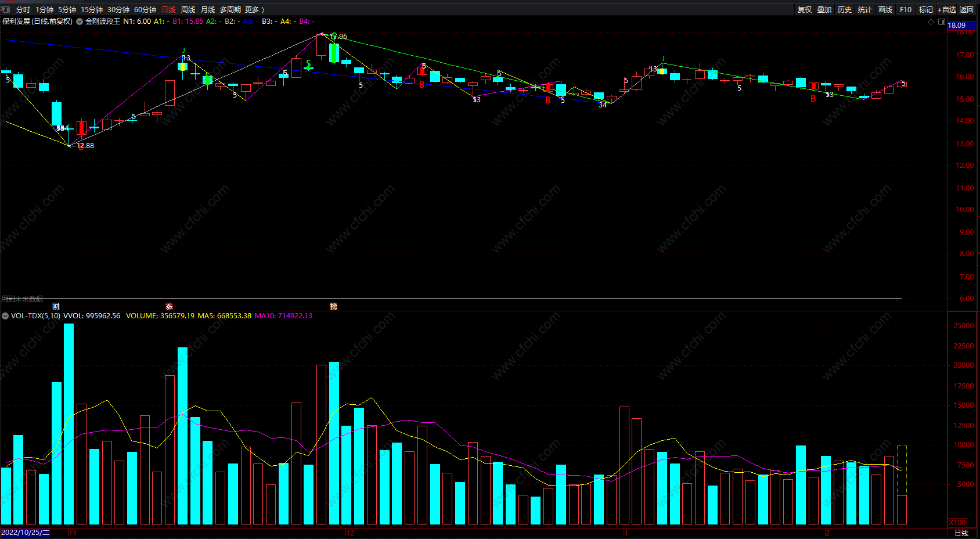Click the 榜 ranking event marker

[334, 306]
